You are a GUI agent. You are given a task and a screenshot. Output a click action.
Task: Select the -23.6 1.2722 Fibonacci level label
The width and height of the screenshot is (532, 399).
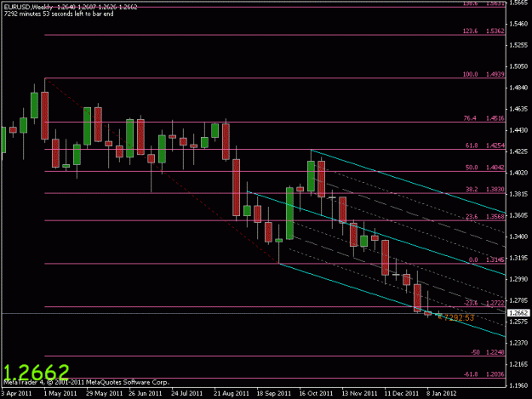click(x=483, y=303)
